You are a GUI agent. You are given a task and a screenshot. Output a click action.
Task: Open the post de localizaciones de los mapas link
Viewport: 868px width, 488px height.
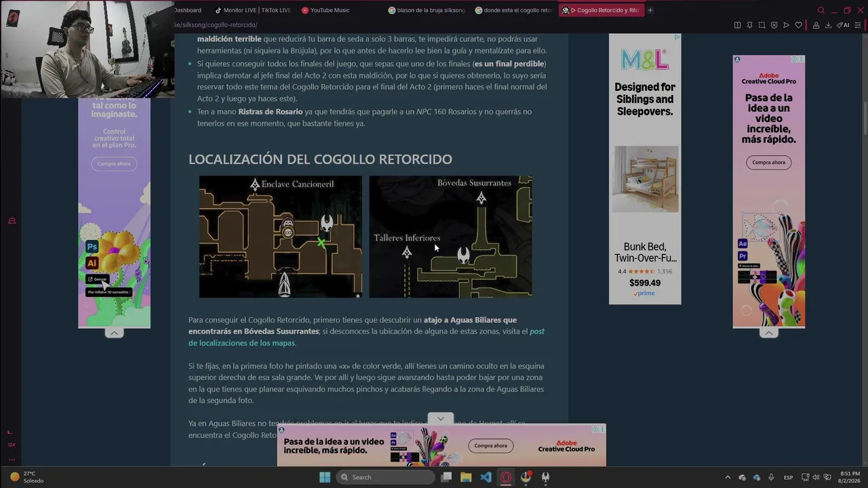pyautogui.click(x=366, y=337)
